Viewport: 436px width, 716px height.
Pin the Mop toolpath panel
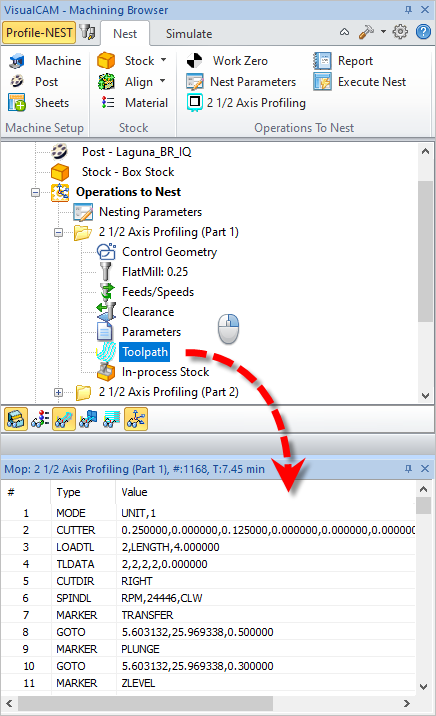point(408,469)
